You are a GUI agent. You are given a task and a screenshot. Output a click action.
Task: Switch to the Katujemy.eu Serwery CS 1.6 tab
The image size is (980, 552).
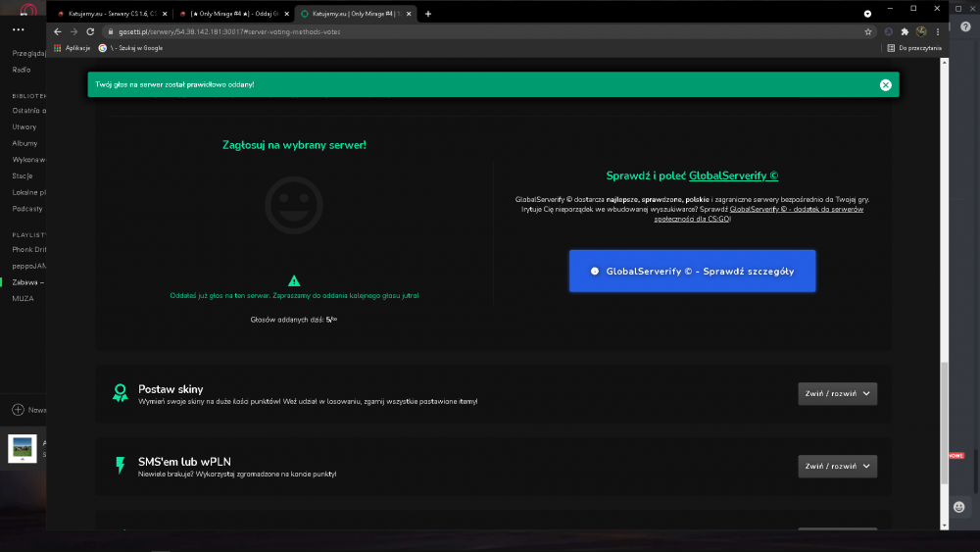[112, 14]
